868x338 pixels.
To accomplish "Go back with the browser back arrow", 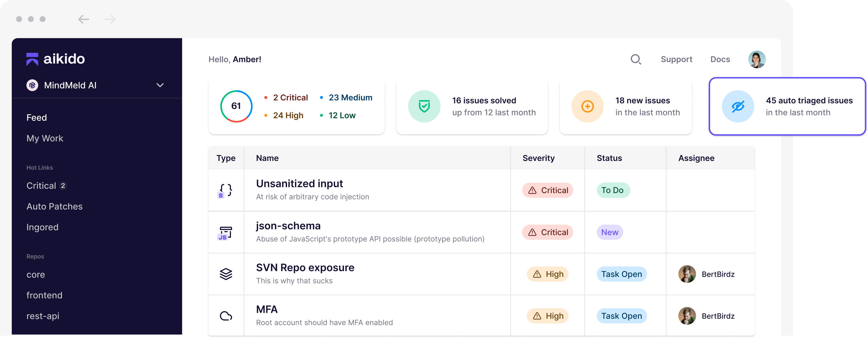I will click(83, 19).
